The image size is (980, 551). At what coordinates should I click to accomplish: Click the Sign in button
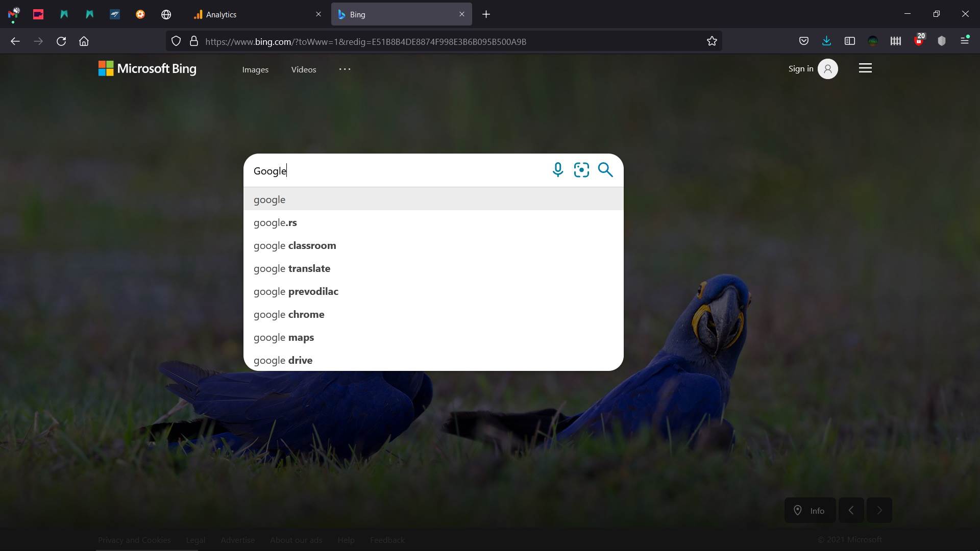(x=800, y=68)
